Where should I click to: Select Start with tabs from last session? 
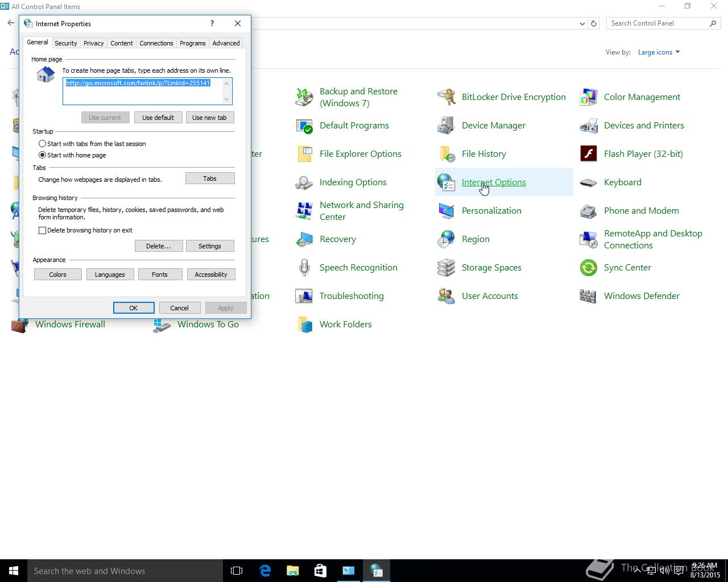coord(42,144)
